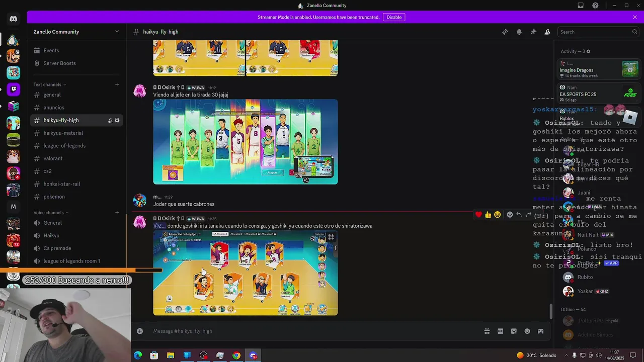Join General voice channel
Viewport: 644px width, 362px height.
point(76,223)
